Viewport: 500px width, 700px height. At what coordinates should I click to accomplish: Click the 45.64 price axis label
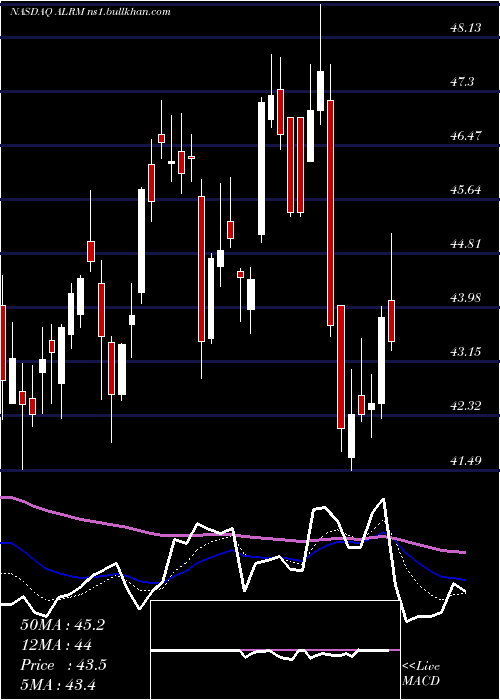tap(465, 190)
